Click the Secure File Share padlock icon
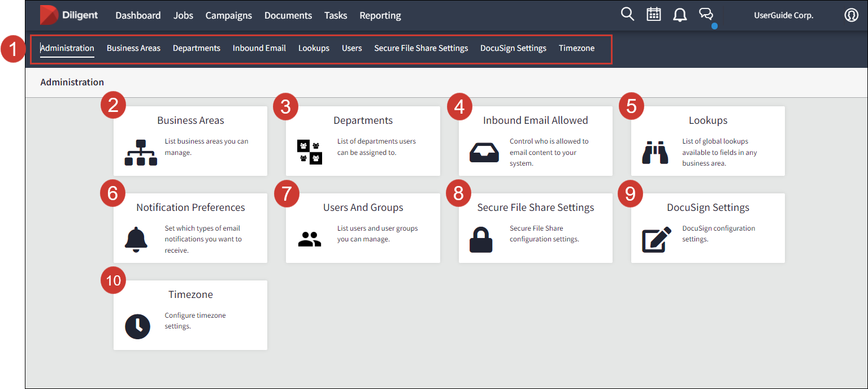 481,239
